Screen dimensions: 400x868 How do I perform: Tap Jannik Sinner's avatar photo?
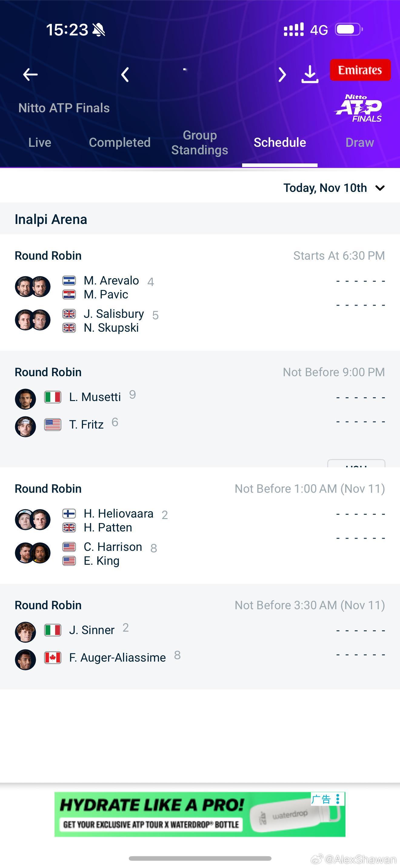(26, 632)
